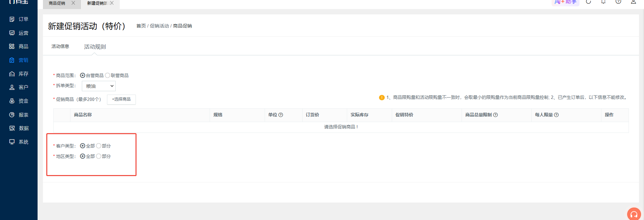Switch to the 活动信息 tab
This screenshot has width=644, height=220.
pos(60,46)
